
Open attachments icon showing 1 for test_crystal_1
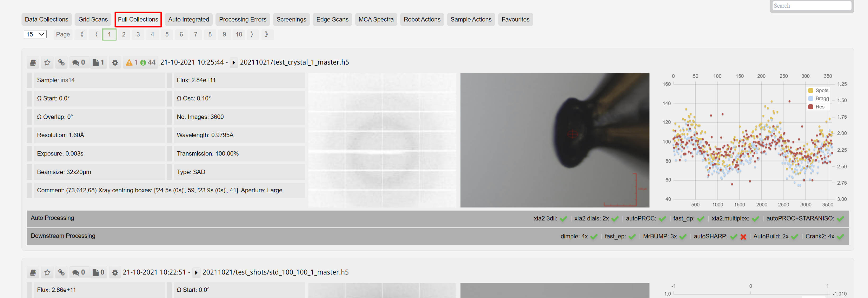tap(98, 63)
